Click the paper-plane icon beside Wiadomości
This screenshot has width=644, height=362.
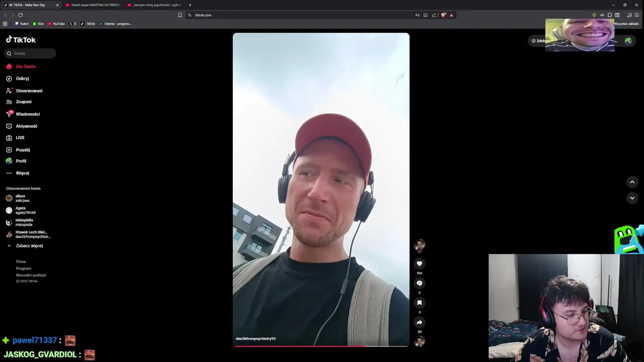9,114
